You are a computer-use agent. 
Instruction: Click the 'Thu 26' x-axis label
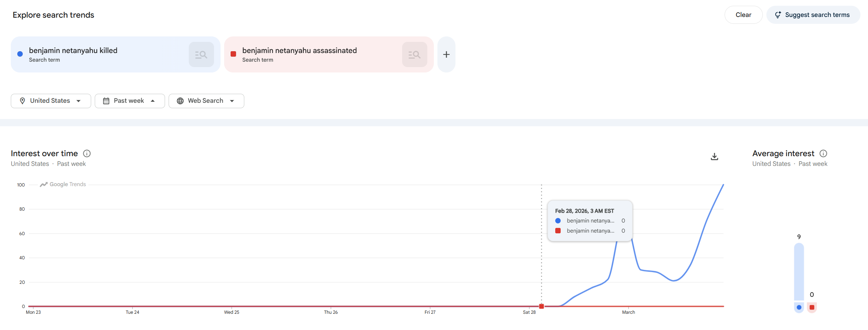coord(331,312)
